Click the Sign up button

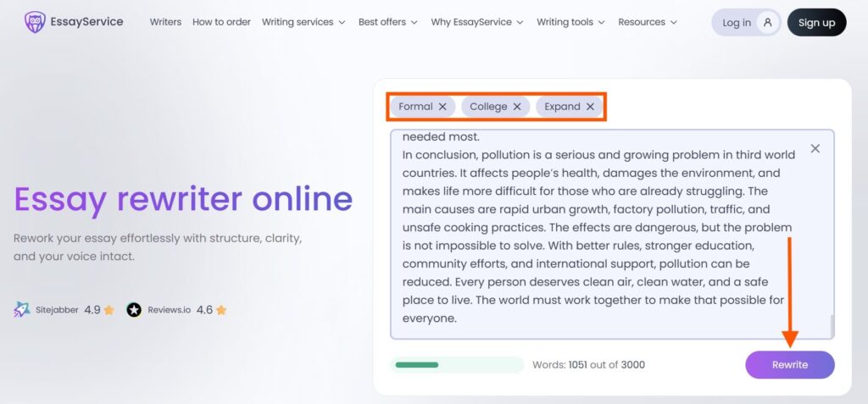point(816,23)
